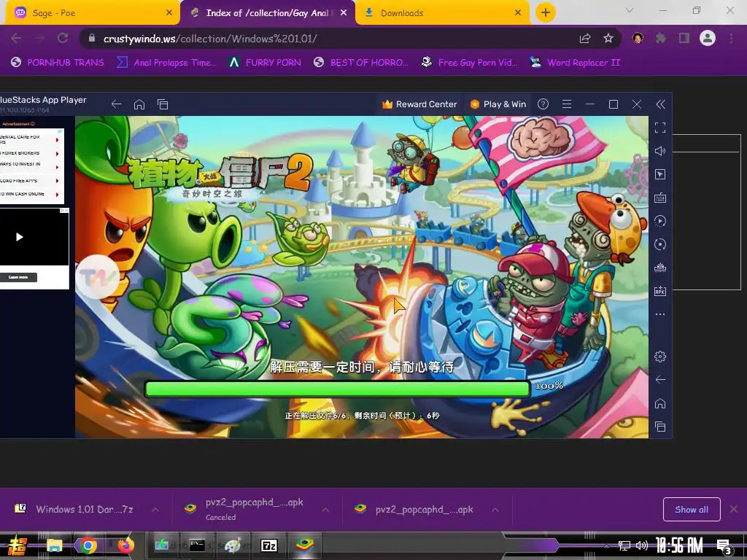Click the share page icon in address bar

tap(585, 39)
